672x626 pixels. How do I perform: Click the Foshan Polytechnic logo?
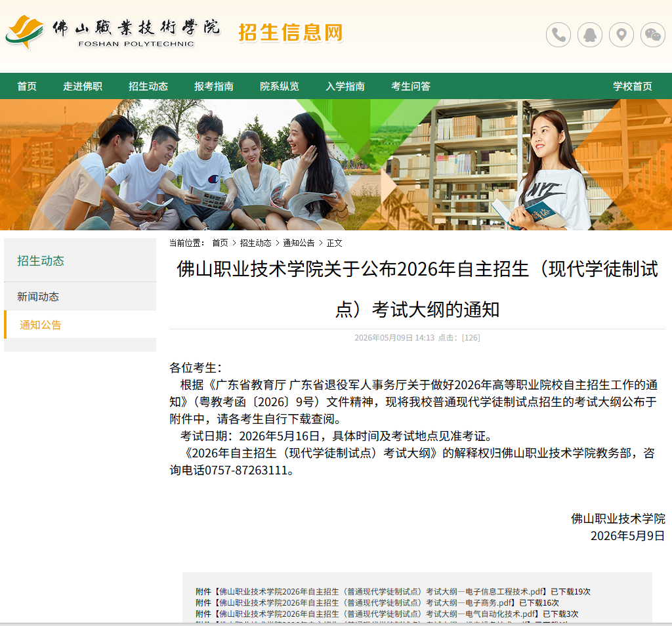click(113, 33)
